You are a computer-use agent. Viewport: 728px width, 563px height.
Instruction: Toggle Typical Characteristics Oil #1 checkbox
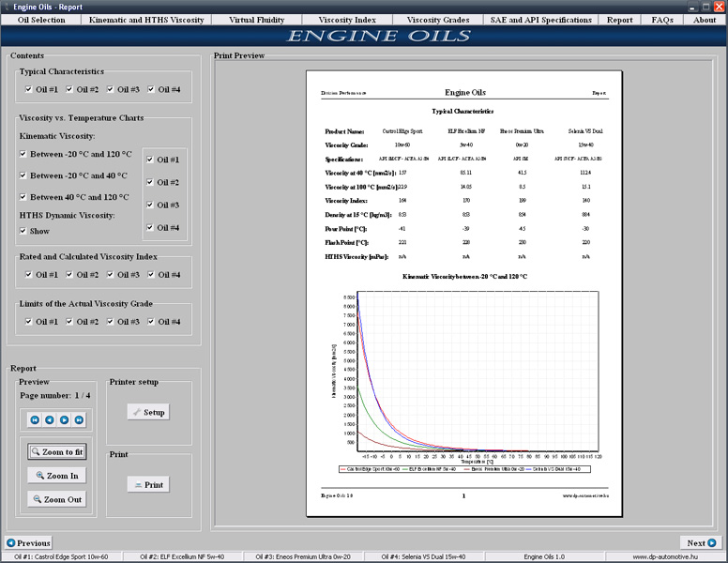[x=29, y=89]
